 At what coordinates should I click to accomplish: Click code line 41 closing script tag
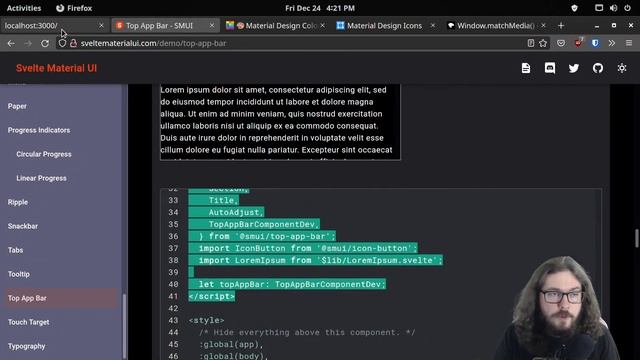click(212, 296)
